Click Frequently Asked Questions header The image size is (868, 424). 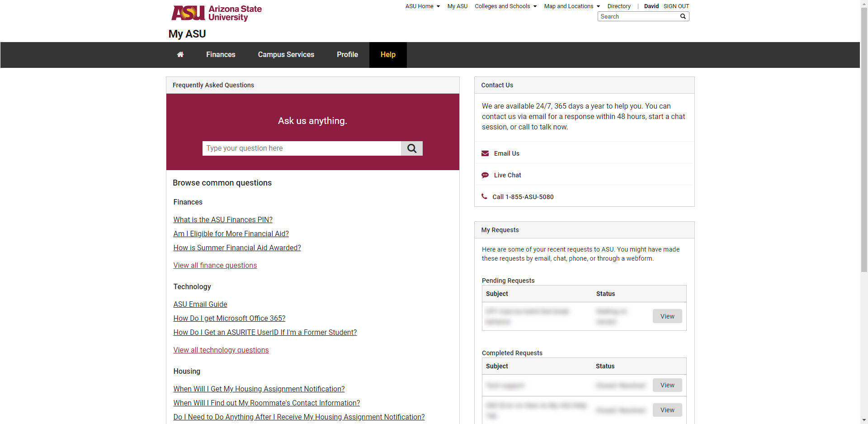tap(213, 85)
